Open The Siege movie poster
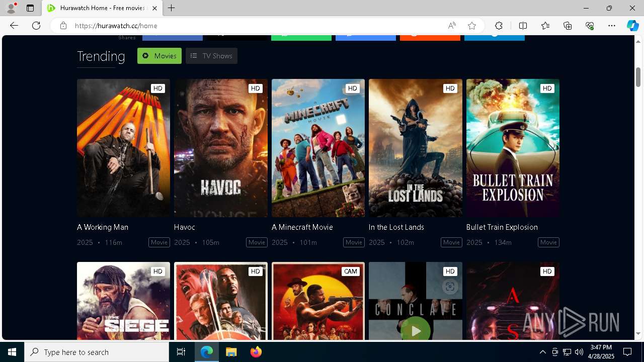644x362 pixels. coord(123,301)
